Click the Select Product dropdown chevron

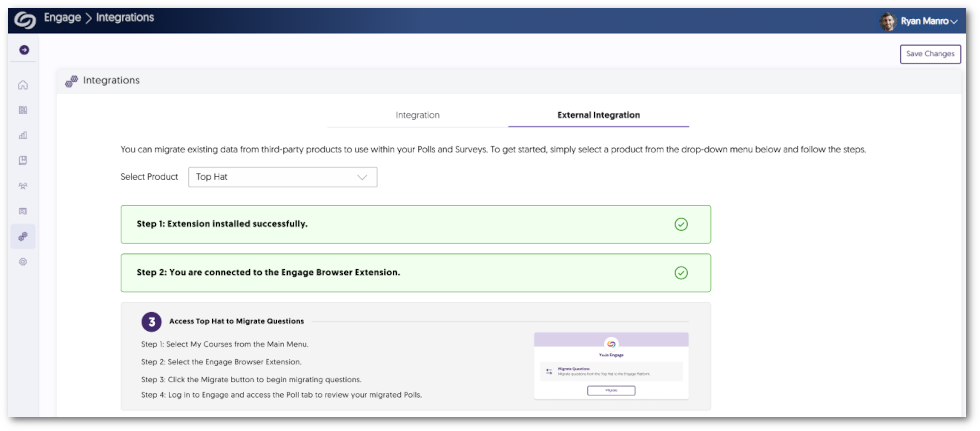coord(362,177)
